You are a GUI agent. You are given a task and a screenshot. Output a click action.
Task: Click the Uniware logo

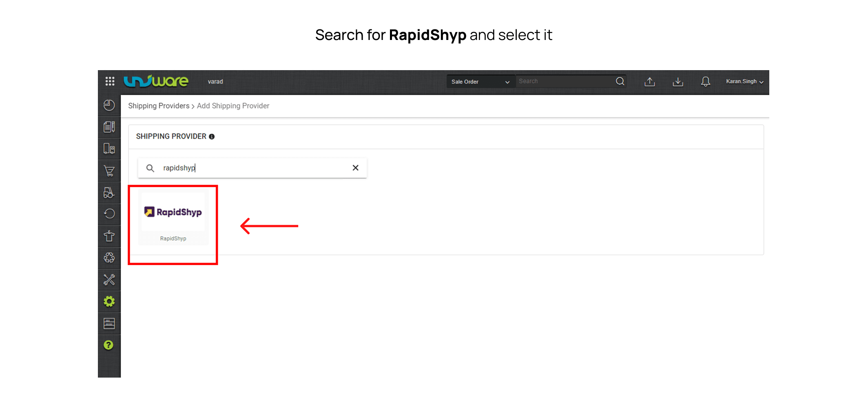(x=156, y=81)
